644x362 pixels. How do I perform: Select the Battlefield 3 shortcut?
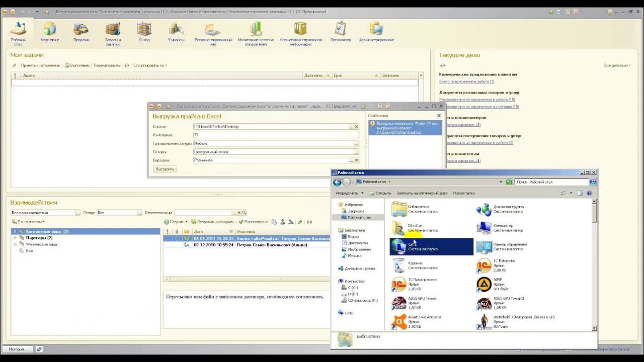tap(517, 322)
